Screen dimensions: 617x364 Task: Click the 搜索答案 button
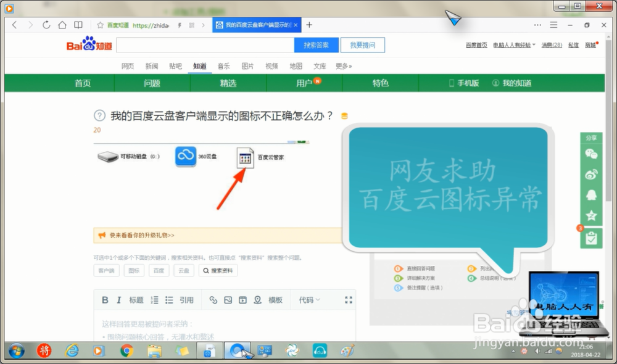pos(316,45)
